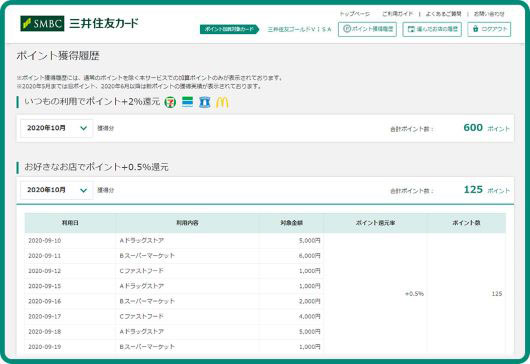The image size is (530, 364).
Task: Click the date cell 2020-09-16
Action: point(45,301)
